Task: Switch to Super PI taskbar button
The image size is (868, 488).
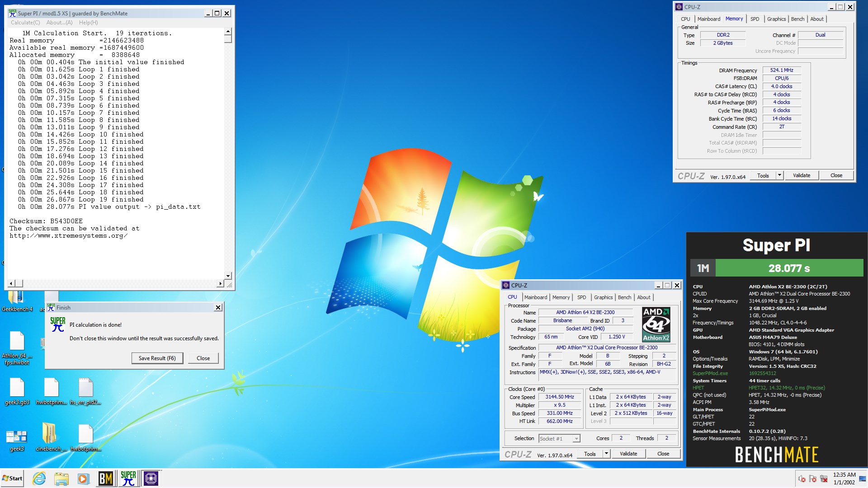Action: coord(128,478)
